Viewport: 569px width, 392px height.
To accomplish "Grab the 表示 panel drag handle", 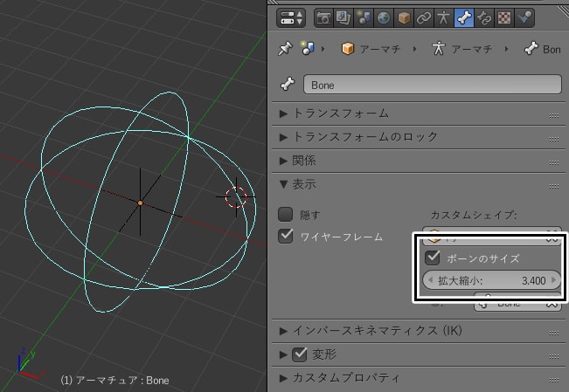I will 554,186.
